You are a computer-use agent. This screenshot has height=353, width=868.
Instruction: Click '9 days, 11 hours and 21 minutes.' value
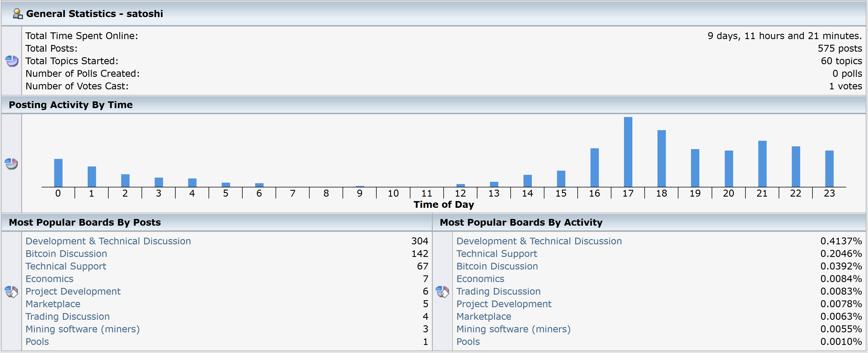click(785, 36)
